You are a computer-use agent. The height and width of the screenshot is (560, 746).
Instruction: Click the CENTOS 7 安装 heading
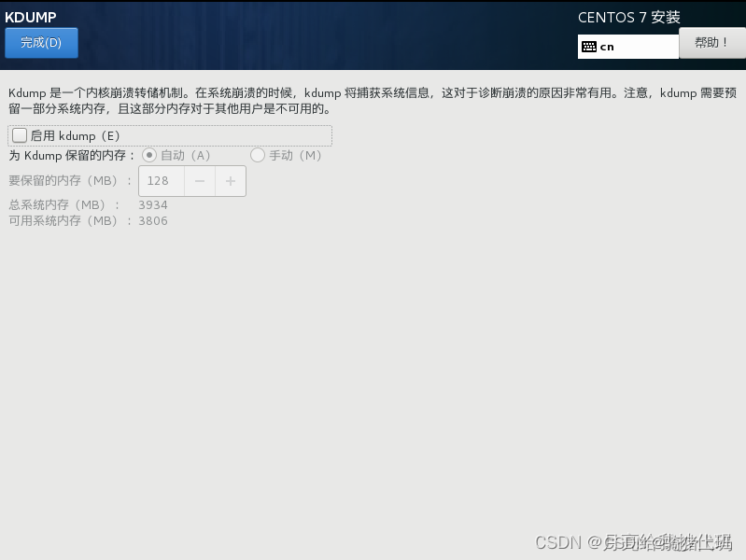point(629,17)
